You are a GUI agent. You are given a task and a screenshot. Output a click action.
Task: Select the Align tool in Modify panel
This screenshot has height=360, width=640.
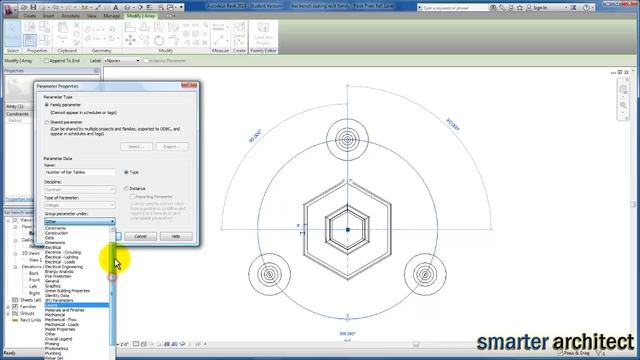(x=130, y=27)
